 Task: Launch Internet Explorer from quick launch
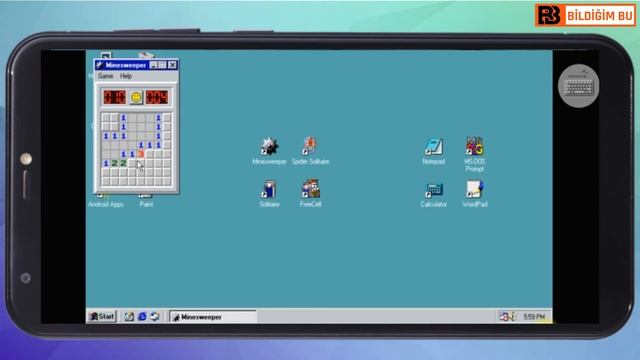click(x=142, y=316)
